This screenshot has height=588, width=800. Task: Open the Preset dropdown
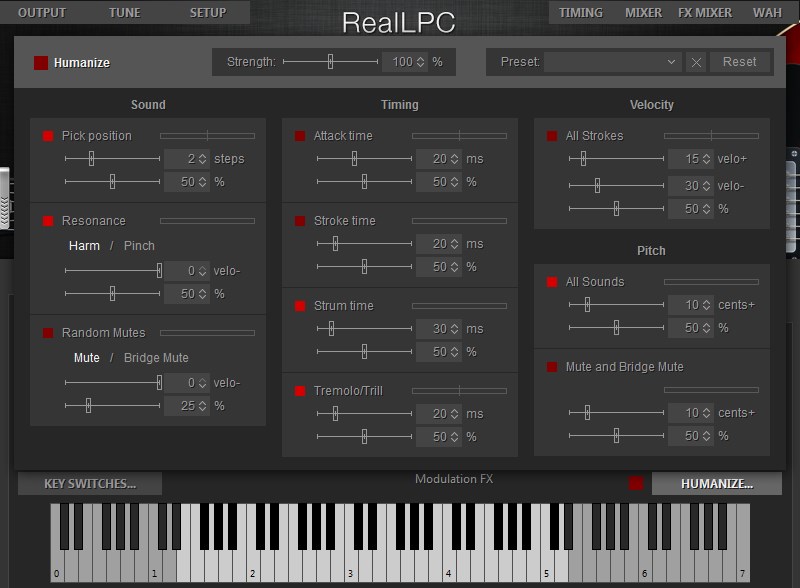pyautogui.click(x=613, y=62)
